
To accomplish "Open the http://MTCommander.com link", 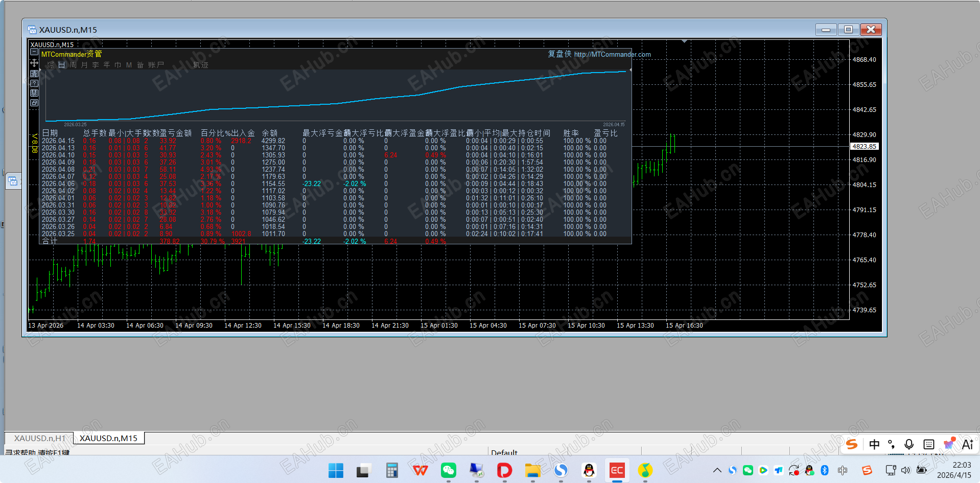I will [x=613, y=54].
